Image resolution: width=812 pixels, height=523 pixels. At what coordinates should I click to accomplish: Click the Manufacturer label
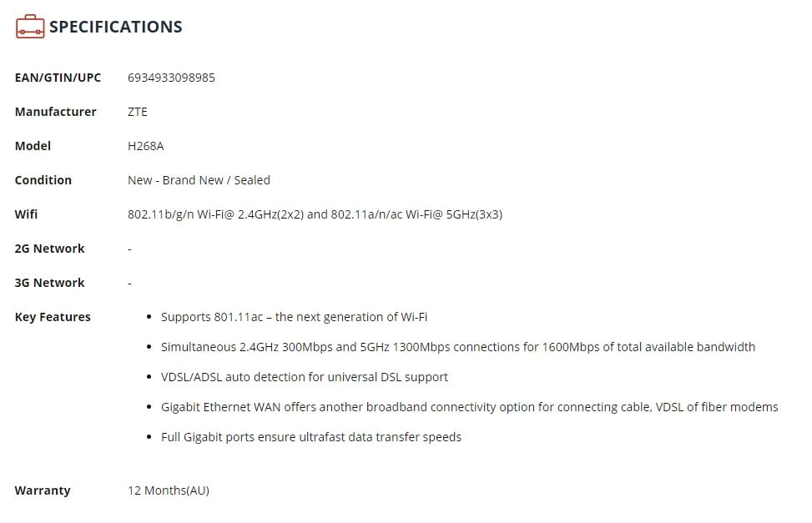click(x=55, y=112)
